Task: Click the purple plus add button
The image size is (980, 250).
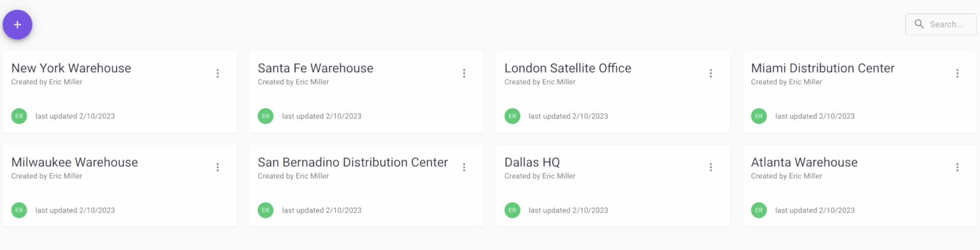Action: (17, 24)
